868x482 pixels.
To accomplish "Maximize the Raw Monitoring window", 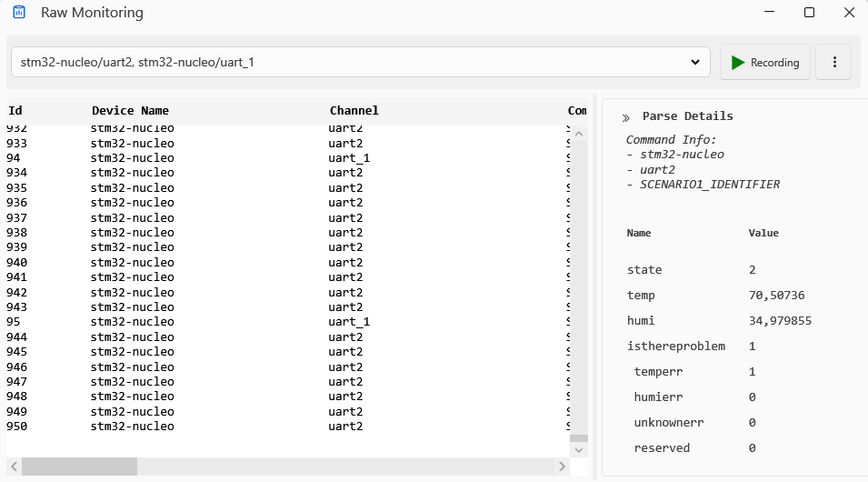I will coord(809,12).
